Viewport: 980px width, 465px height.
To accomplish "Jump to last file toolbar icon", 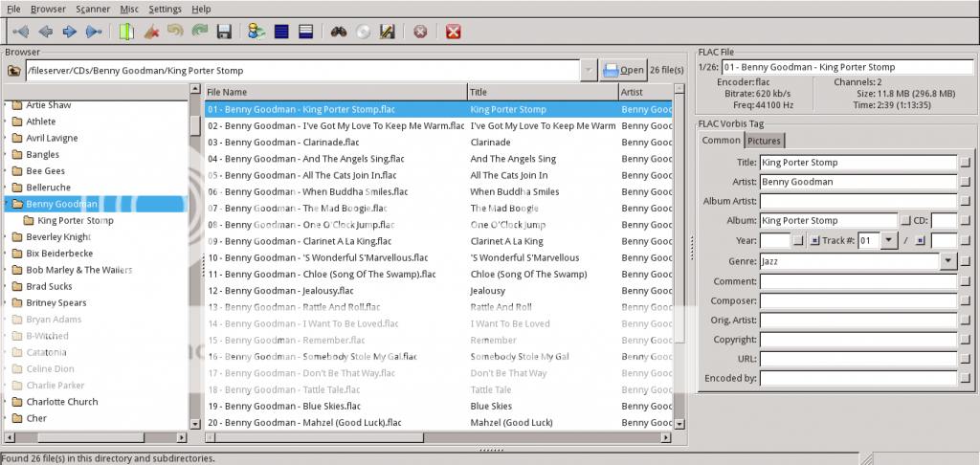I will [93, 32].
